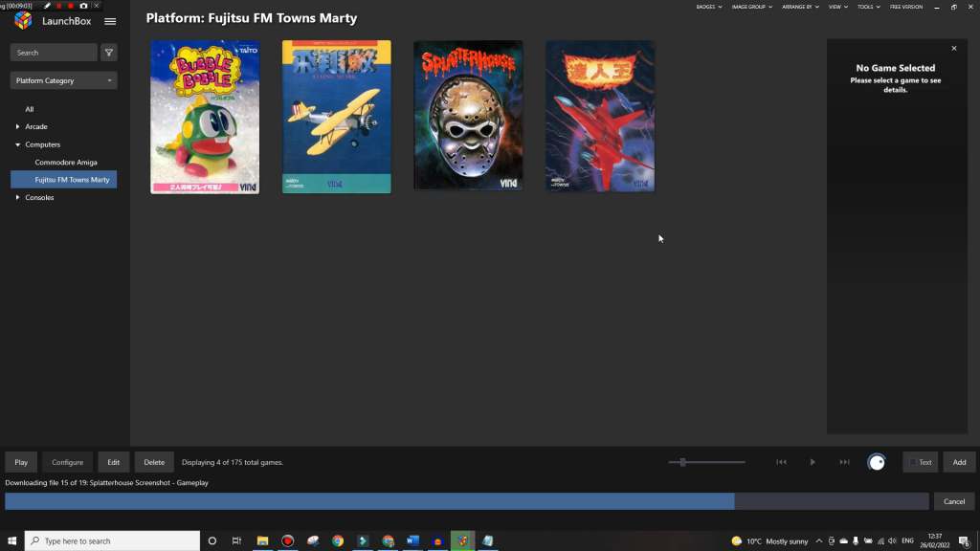980x551 pixels.
Task: Click the Play button
Action: coord(21,462)
